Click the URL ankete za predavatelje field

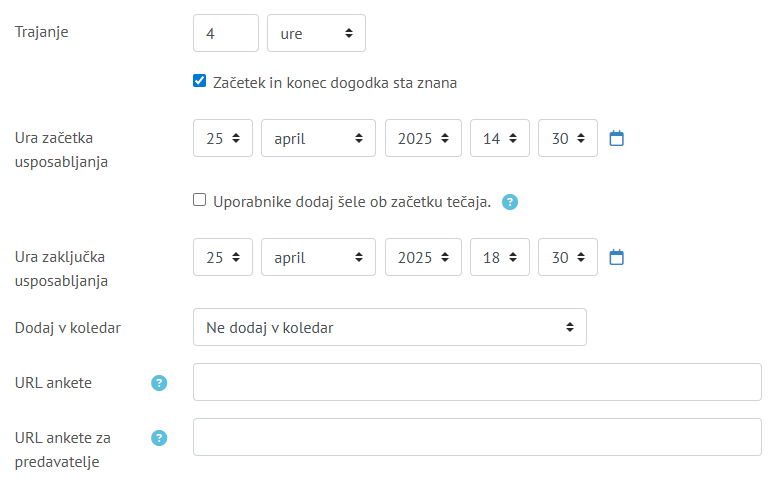point(477,437)
